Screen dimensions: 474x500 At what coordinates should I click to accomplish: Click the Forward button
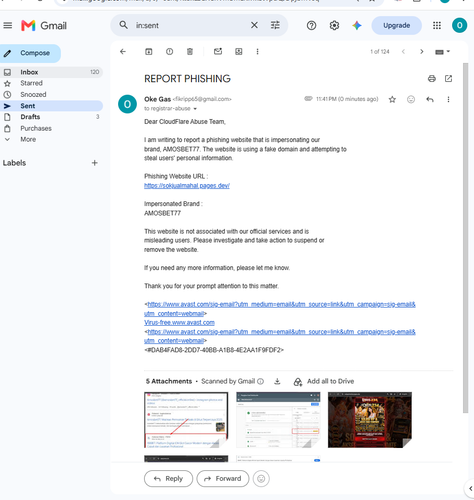coord(223,479)
